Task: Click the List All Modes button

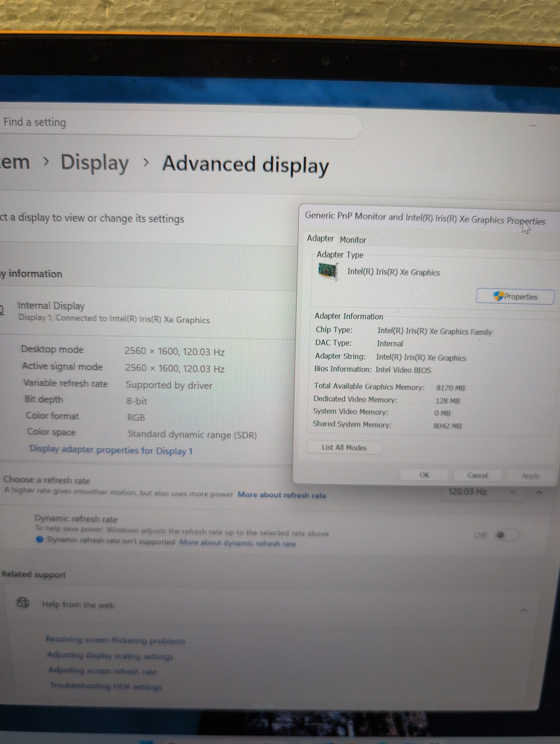Action: (344, 447)
